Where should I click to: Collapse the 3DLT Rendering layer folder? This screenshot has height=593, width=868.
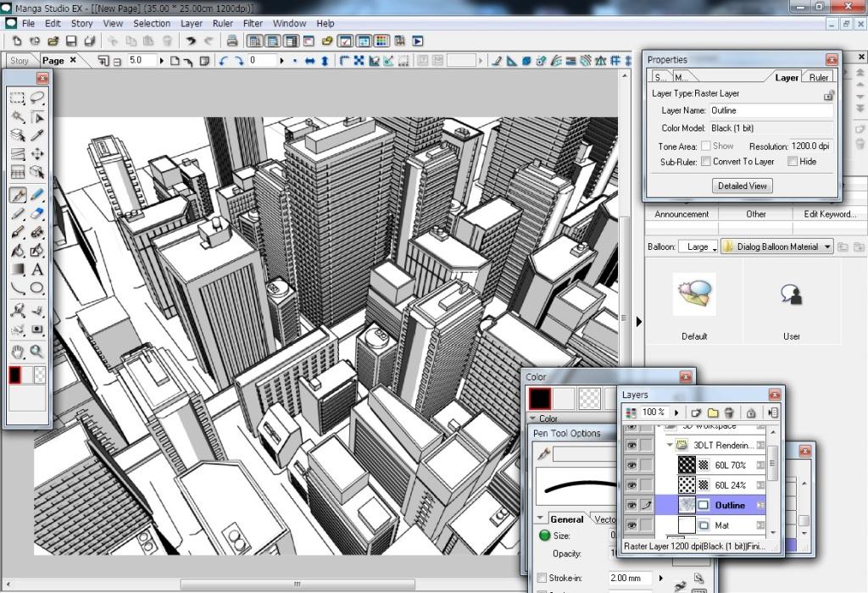[x=670, y=445]
